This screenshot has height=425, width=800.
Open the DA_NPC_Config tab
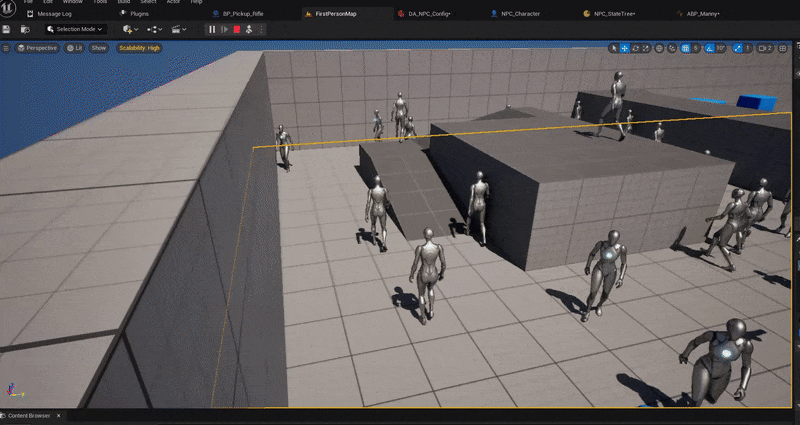pos(424,14)
